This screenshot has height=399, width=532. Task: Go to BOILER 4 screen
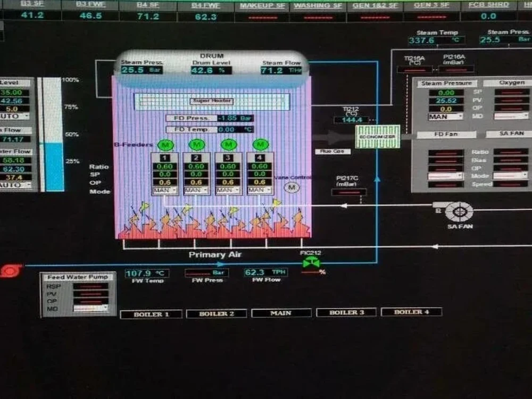click(412, 311)
